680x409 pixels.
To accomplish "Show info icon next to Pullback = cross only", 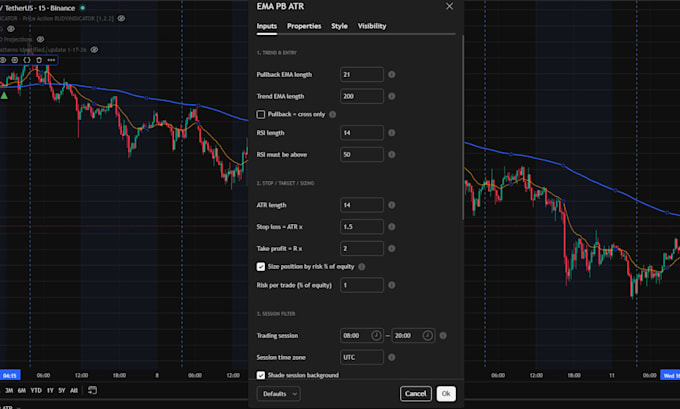I will tap(333, 115).
